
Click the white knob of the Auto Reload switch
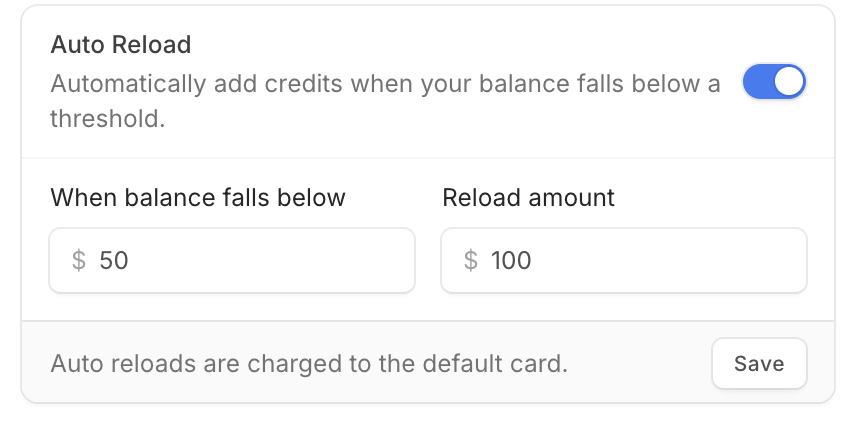click(788, 82)
